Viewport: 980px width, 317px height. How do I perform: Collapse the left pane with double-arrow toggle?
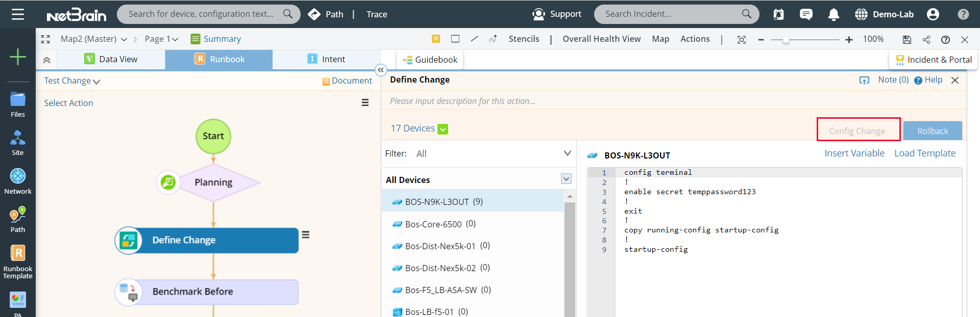(x=381, y=70)
